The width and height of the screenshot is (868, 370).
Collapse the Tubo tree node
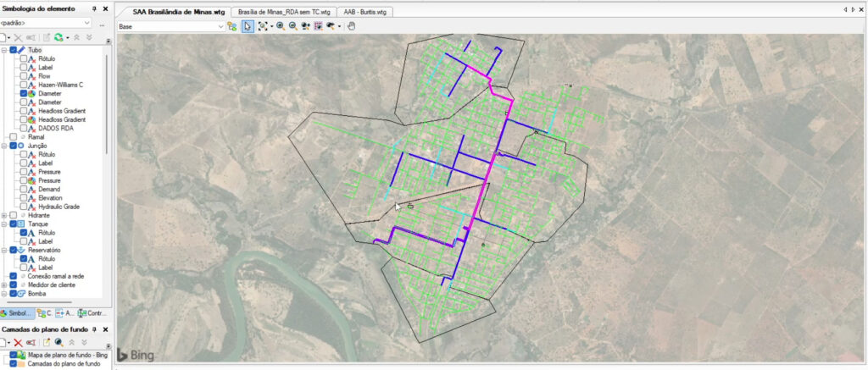point(4,50)
